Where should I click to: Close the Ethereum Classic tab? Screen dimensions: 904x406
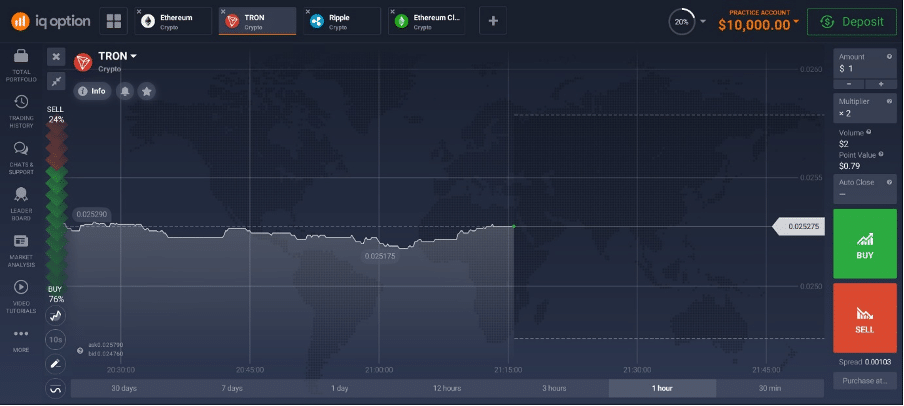[x=392, y=11]
